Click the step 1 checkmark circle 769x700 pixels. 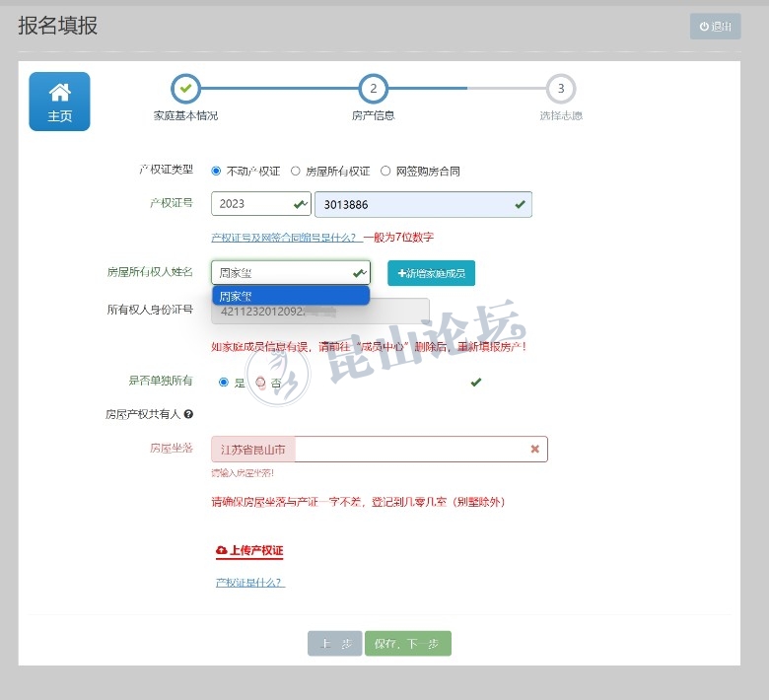[185, 89]
